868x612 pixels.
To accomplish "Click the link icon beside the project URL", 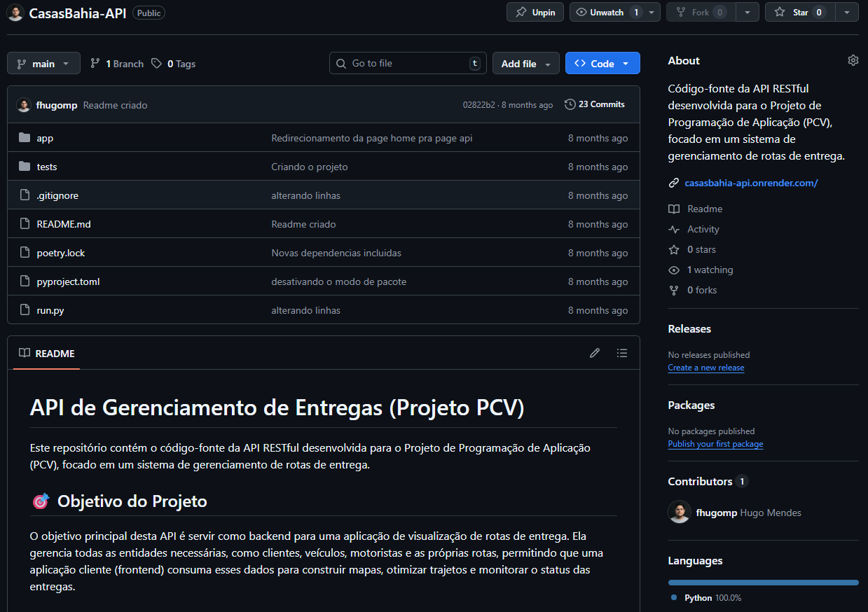I will point(673,182).
